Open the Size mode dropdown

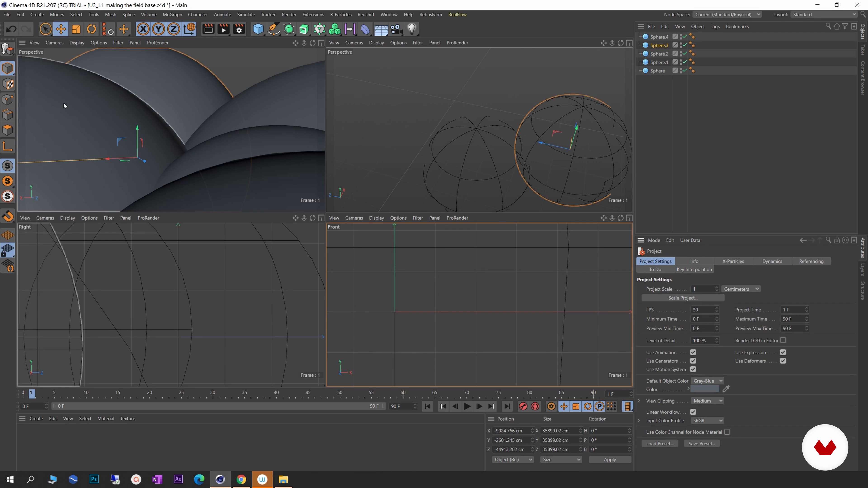(x=561, y=460)
